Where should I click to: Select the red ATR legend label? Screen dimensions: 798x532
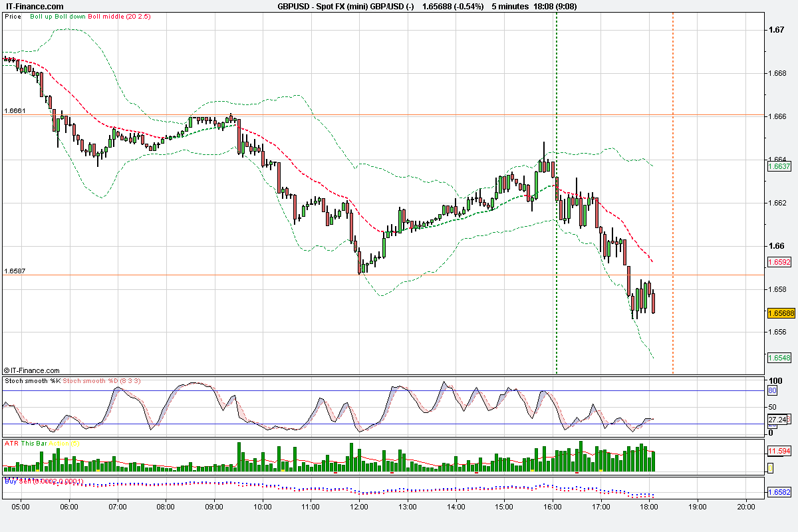pos(11,443)
